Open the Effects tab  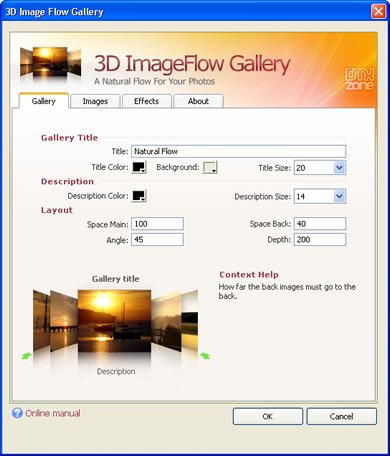pos(147,101)
